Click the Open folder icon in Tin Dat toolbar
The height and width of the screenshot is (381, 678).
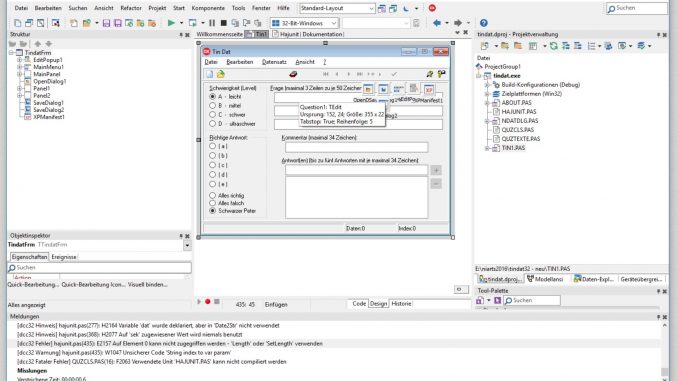221,74
